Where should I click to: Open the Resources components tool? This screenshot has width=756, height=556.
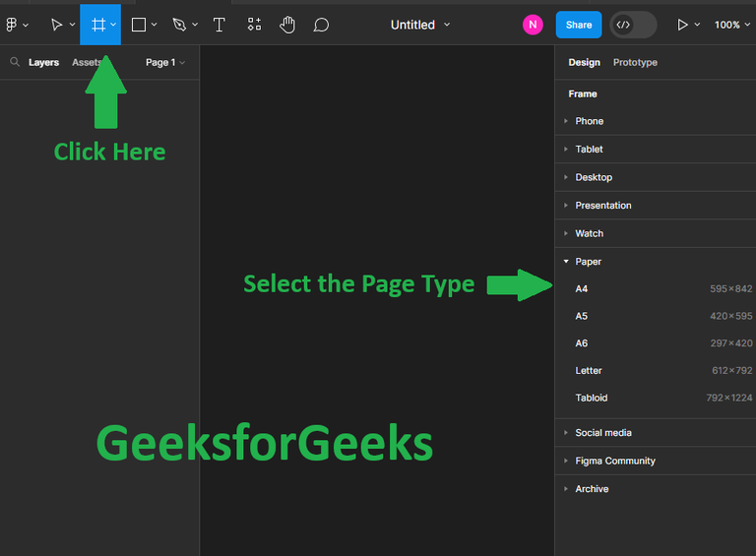(254, 24)
